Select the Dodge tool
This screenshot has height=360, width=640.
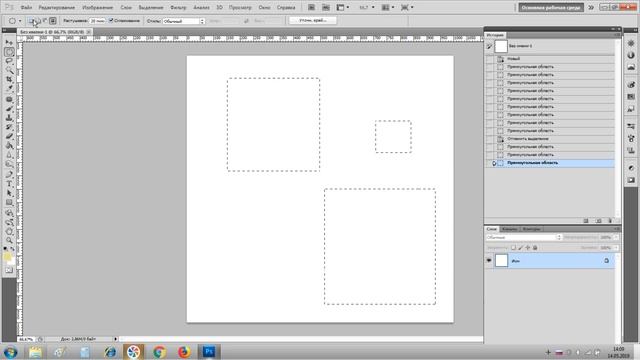[9, 164]
